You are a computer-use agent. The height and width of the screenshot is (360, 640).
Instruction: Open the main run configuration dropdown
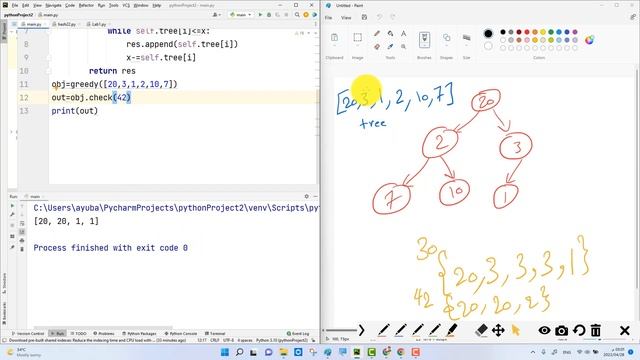click(x=240, y=15)
